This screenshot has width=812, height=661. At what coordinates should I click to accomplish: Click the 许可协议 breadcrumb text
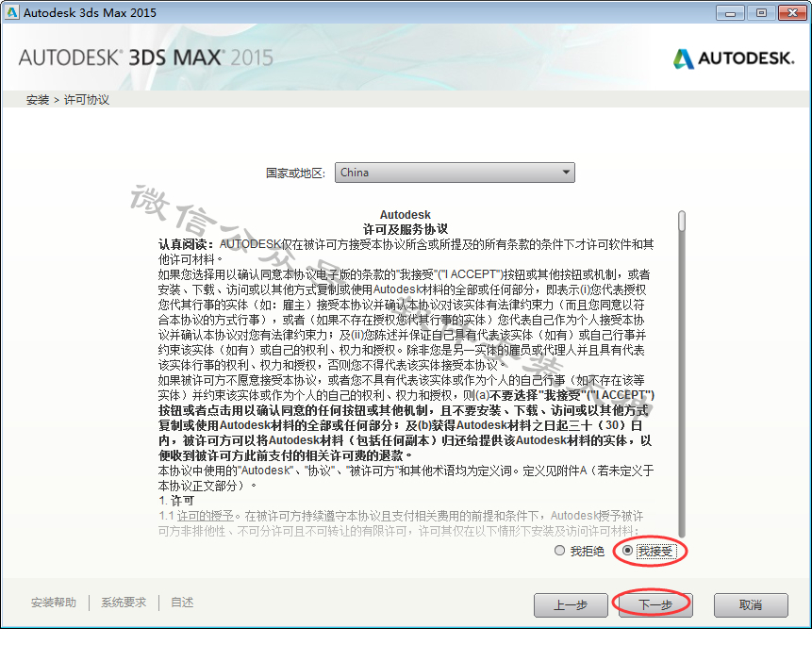[87, 100]
